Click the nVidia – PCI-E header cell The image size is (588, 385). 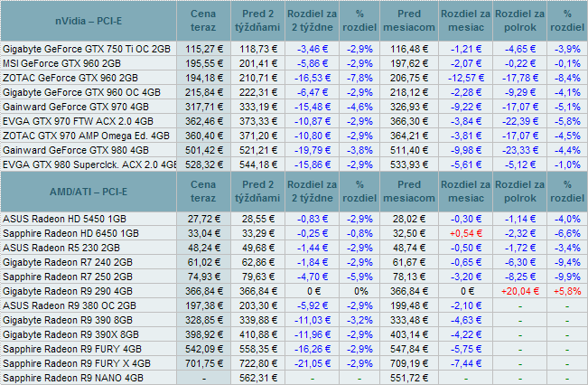pos(89,21)
